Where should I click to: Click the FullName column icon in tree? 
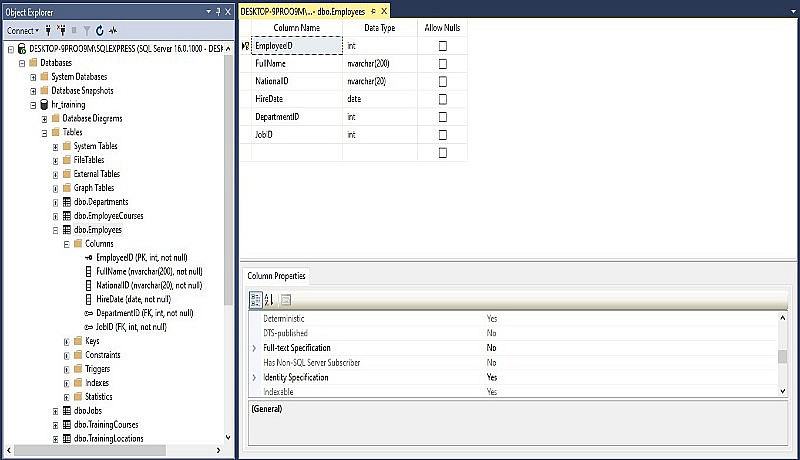(x=88, y=271)
